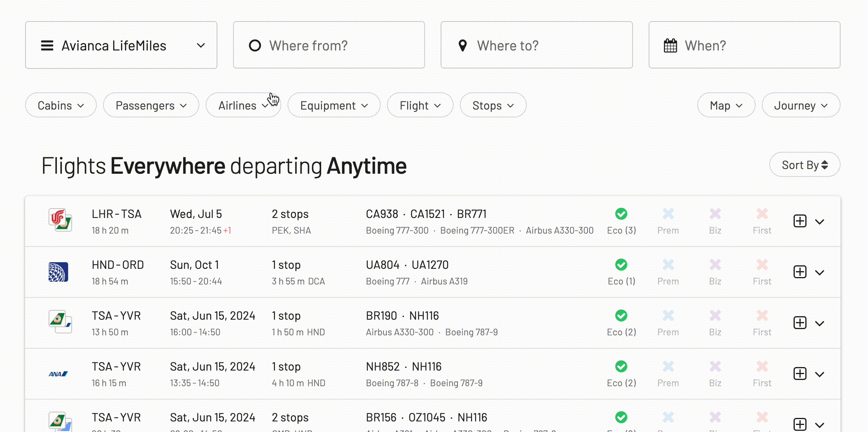This screenshot has height=432, width=868.
Task: Open the Cabins filter dropdown
Action: [61, 105]
